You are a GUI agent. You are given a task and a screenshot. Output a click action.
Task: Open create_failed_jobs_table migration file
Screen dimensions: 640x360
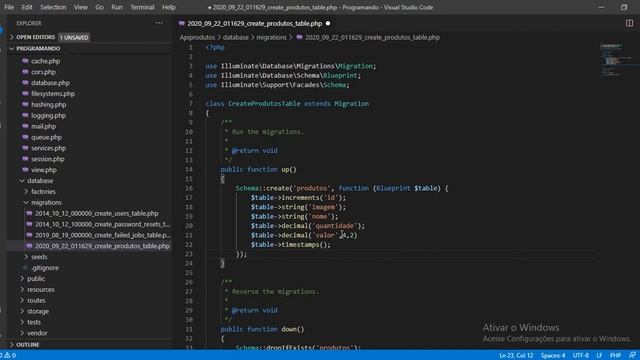(102, 235)
